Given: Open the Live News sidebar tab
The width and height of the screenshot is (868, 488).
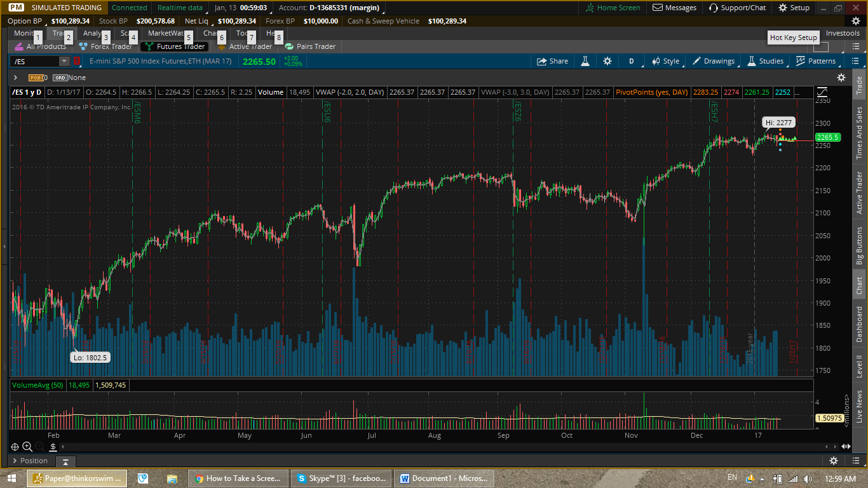Looking at the screenshot, I should pyautogui.click(x=860, y=407).
